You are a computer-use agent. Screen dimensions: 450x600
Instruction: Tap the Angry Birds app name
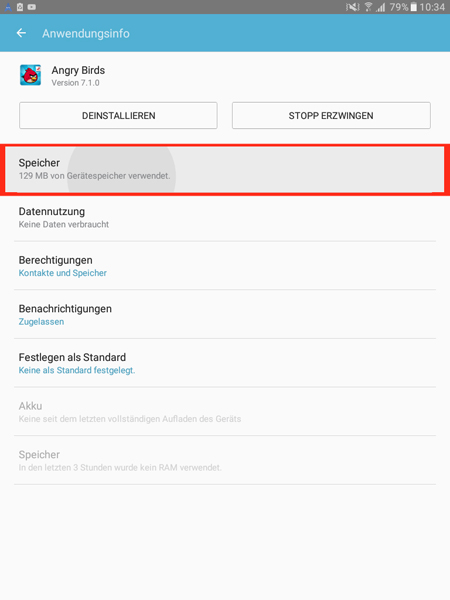(78, 70)
